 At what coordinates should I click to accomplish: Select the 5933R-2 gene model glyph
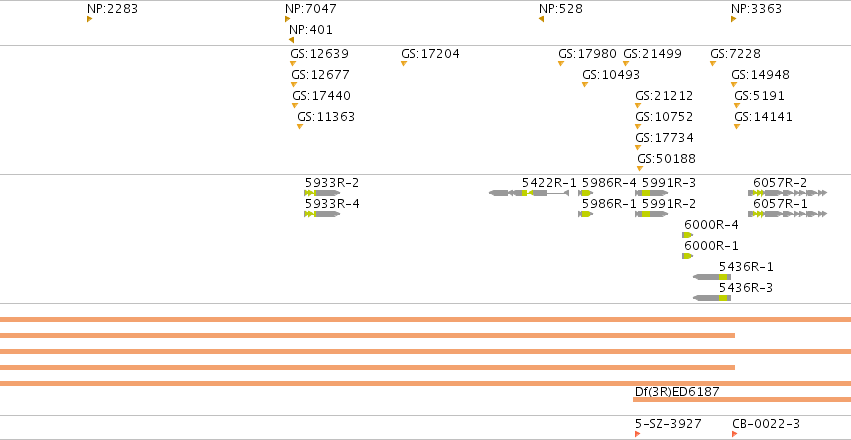tap(322, 193)
